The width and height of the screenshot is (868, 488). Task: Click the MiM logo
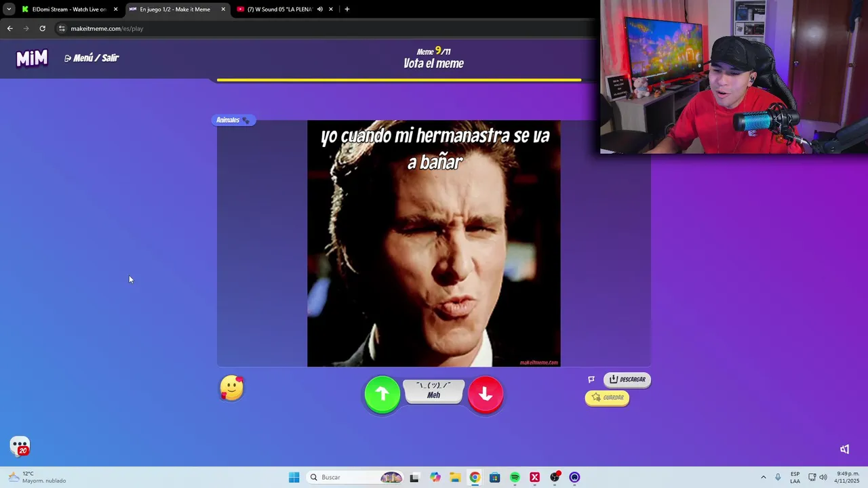(x=32, y=59)
